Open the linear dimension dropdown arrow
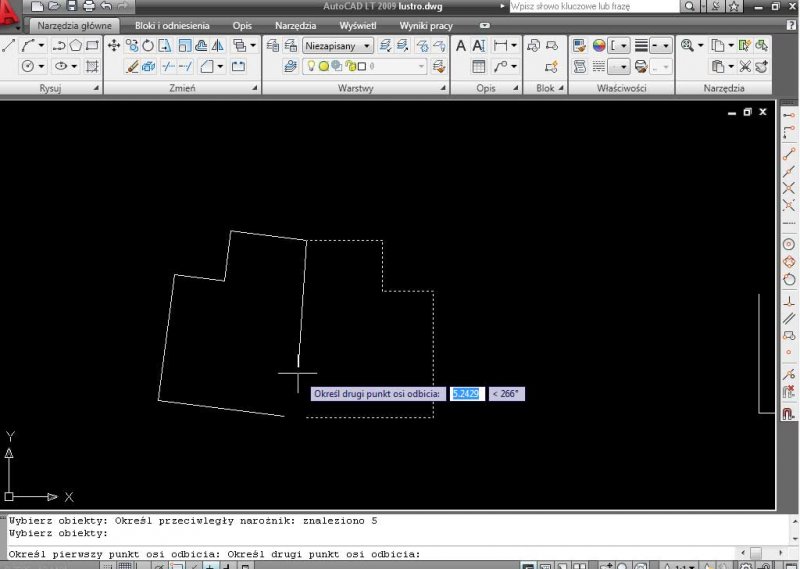This screenshot has width=800, height=569. point(514,46)
